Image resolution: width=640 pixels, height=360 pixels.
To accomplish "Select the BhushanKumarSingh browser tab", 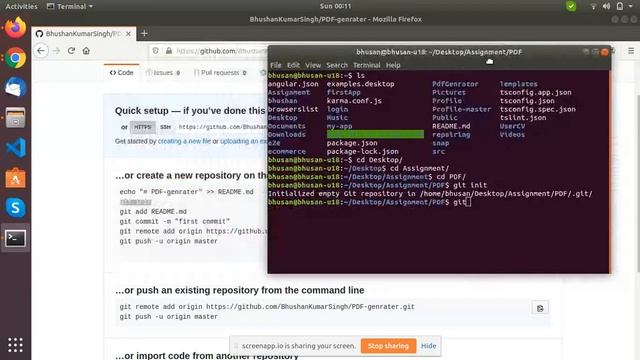I will (x=84, y=33).
